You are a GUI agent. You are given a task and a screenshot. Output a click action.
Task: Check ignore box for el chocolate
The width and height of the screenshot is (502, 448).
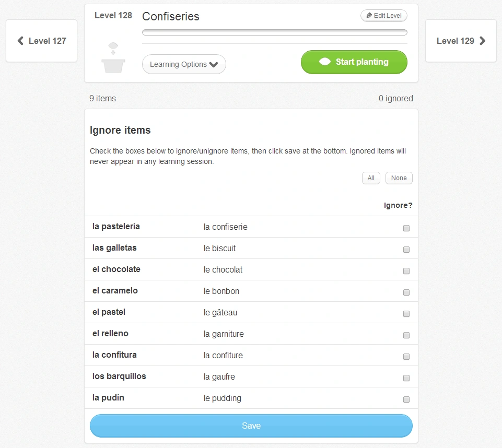[x=406, y=271]
